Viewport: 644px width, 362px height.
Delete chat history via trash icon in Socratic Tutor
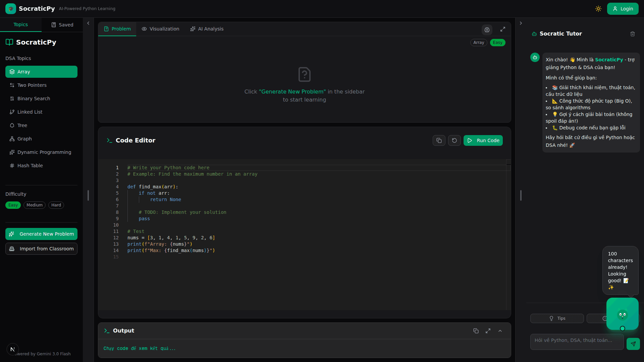(x=633, y=34)
